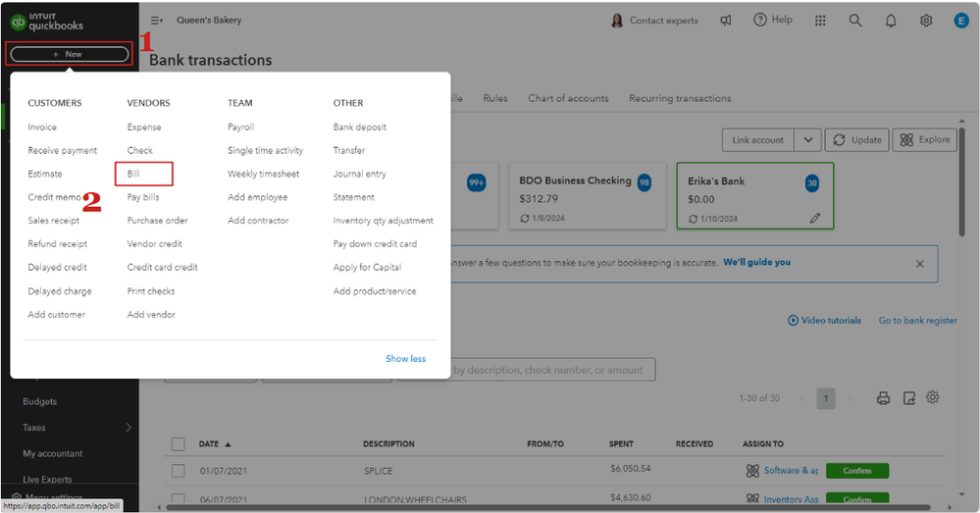The image size is (980, 513).
Task: Click the print icon above the table
Action: click(883, 398)
